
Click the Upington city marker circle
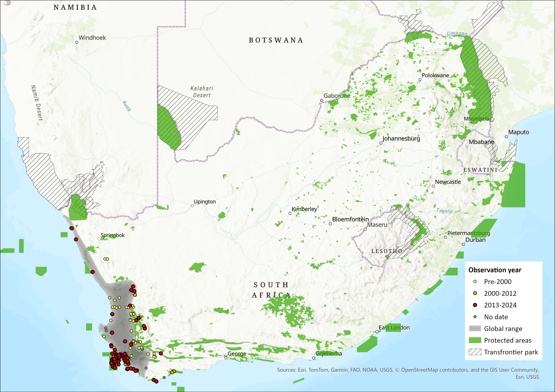click(192, 205)
